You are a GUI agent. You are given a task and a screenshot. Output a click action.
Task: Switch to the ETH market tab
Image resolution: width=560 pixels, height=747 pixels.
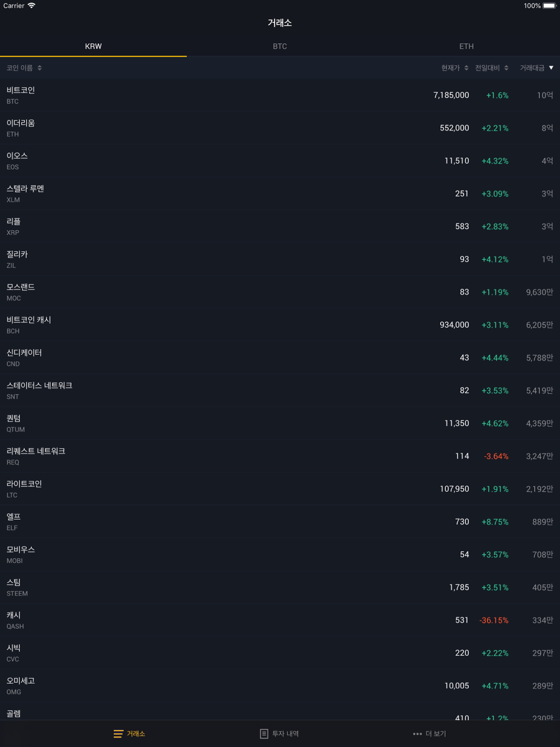pos(466,46)
